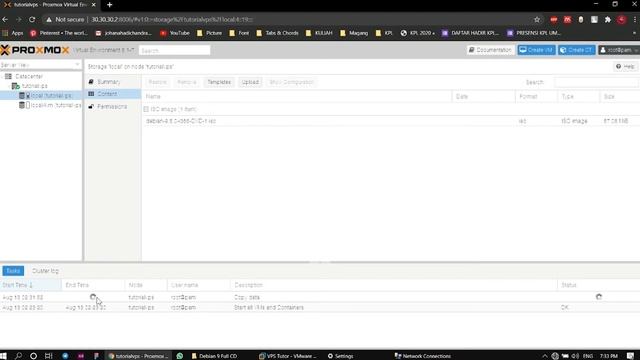Click the browser Back arrow
This screenshot has width=640, height=360.
tap(5, 19)
